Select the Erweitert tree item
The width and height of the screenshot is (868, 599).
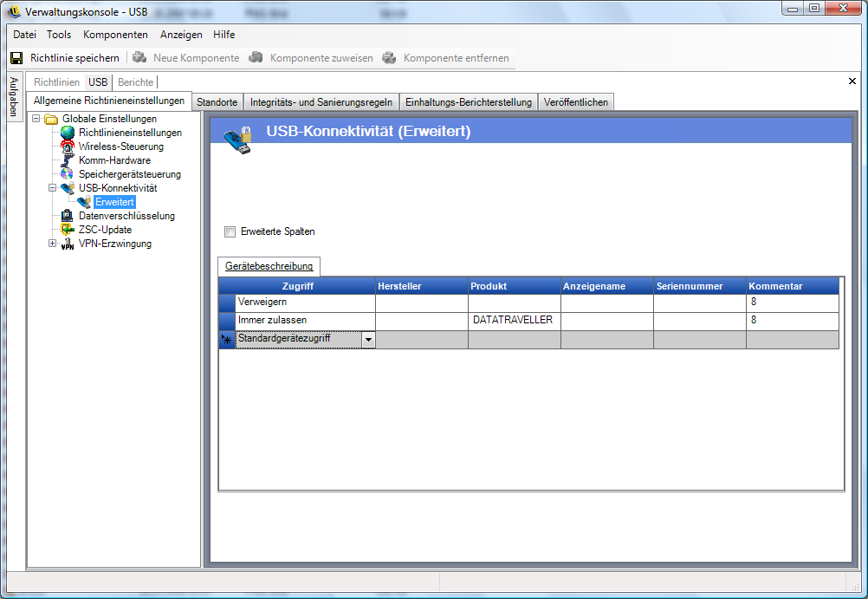click(x=114, y=202)
